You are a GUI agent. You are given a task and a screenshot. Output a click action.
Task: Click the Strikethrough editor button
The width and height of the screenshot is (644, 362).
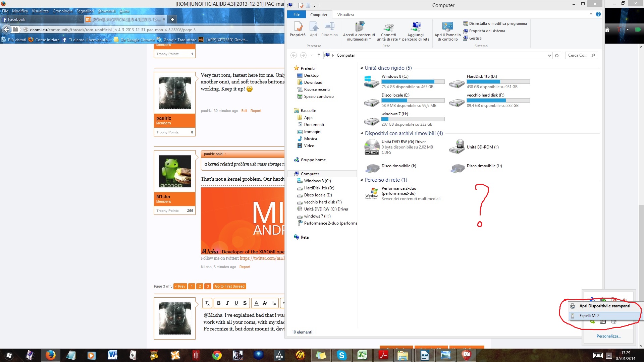[245, 303]
